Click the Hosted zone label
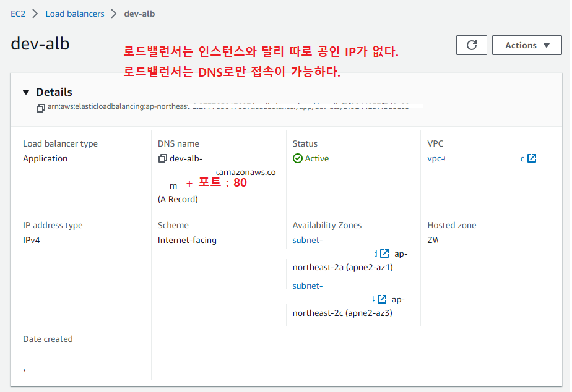 (452, 225)
